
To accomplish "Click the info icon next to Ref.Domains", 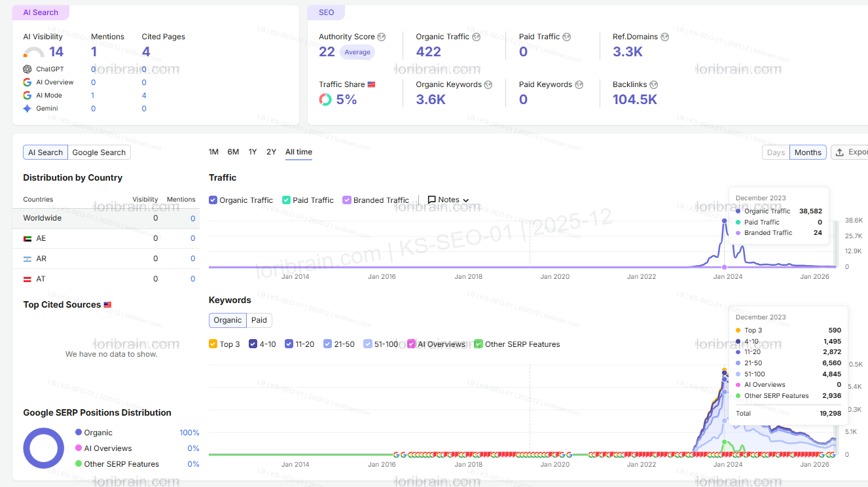I will 664,37.
